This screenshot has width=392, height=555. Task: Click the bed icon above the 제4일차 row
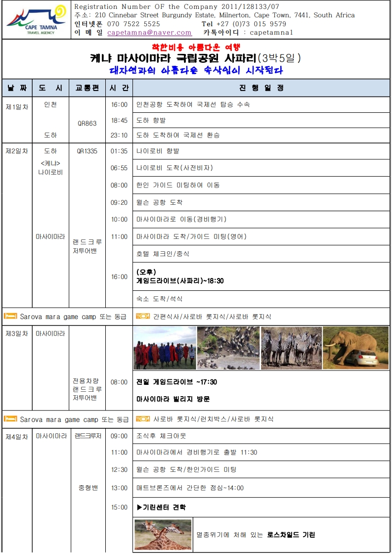point(10,419)
